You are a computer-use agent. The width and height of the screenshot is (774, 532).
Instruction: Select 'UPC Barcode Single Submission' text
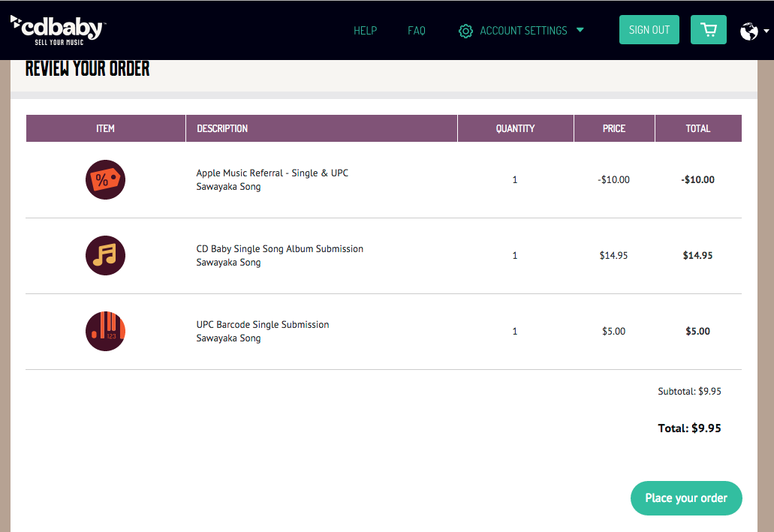pos(263,325)
